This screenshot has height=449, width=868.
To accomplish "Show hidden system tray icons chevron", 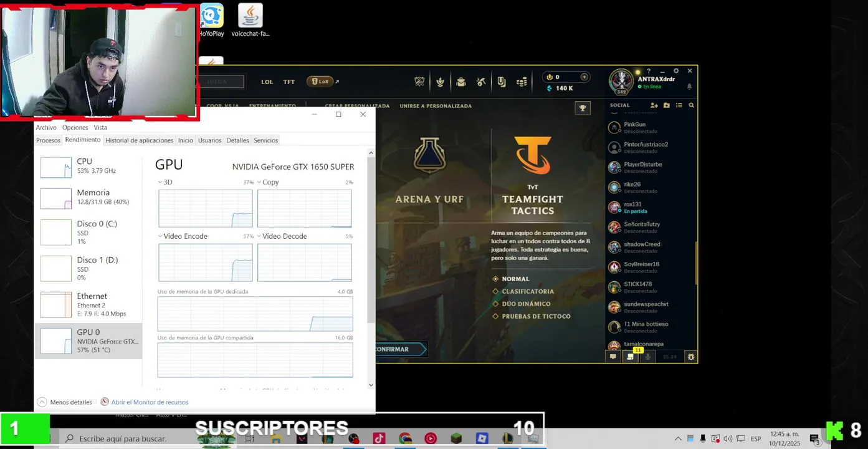I will [x=678, y=438].
